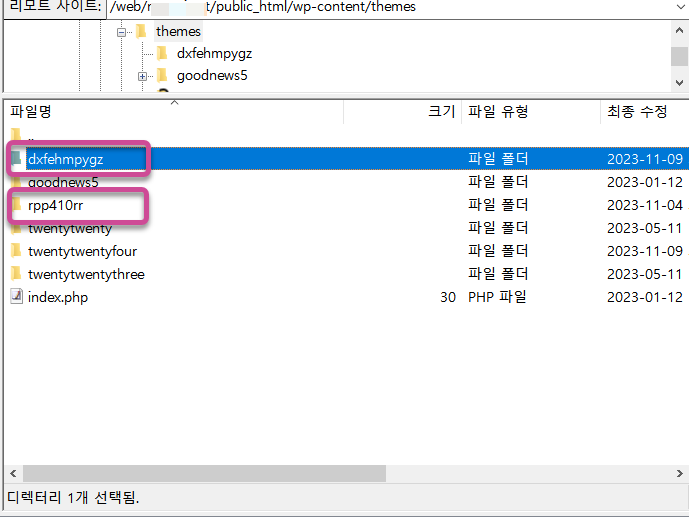The height and width of the screenshot is (518, 689).
Task: Sort by 파일 유형 column header
Action: (x=531, y=112)
